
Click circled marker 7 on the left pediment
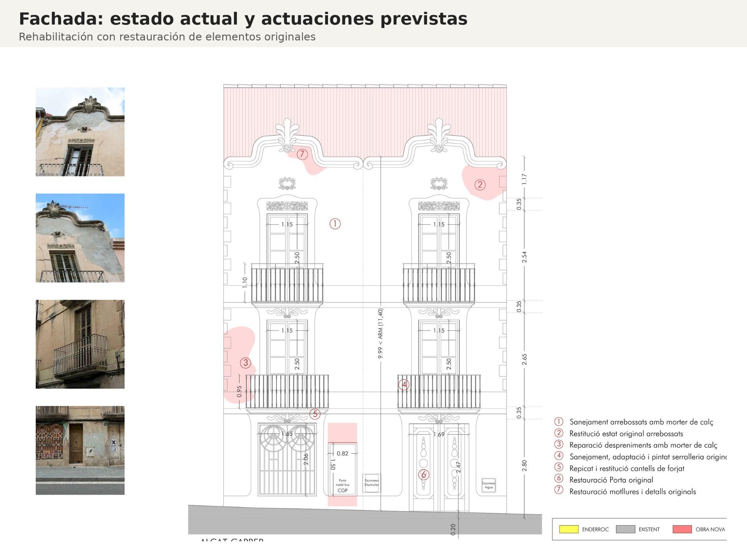pyautogui.click(x=302, y=154)
